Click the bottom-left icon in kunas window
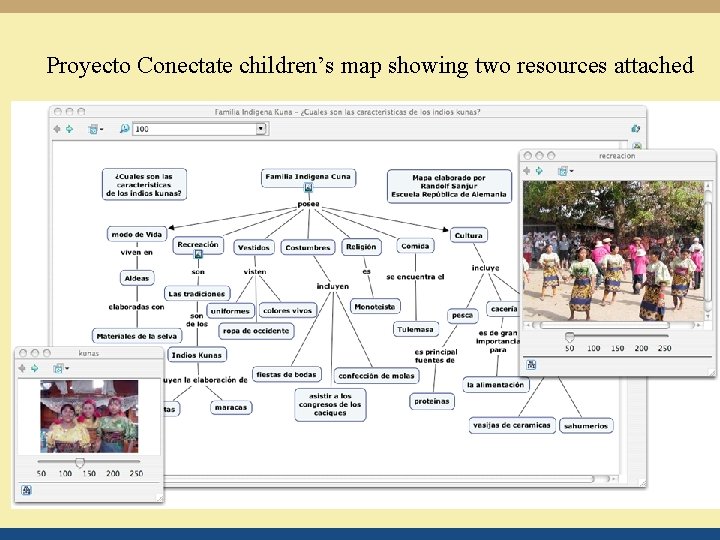 pos(26,490)
